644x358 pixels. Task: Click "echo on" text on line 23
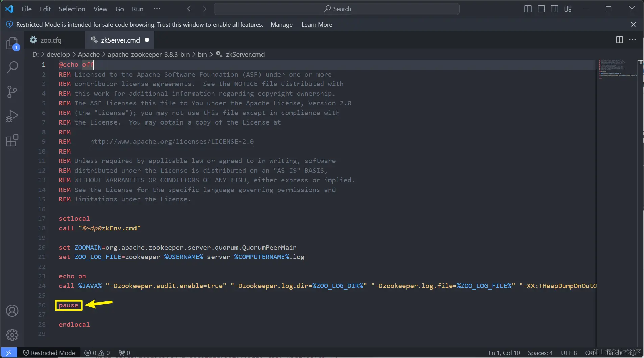click(72, 276)
